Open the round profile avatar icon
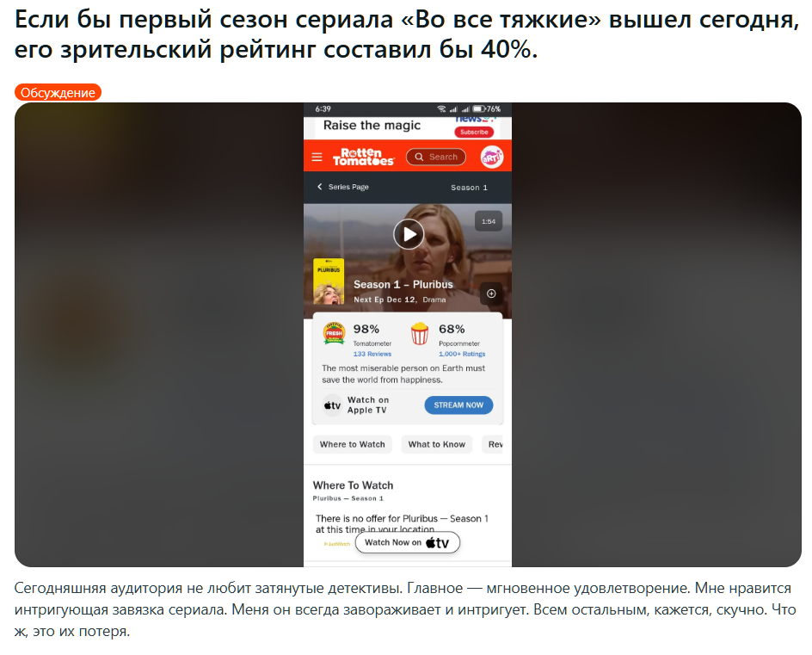The image size is (812, 655). pyautogui.click(x=491, y=157)
